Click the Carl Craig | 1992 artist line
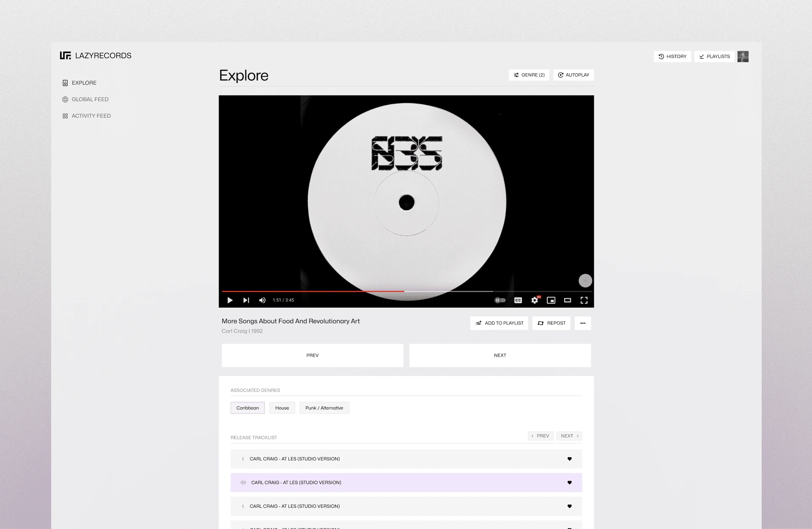Image resolution: width=812 pixels, height=529 pixels. (242, 331)
